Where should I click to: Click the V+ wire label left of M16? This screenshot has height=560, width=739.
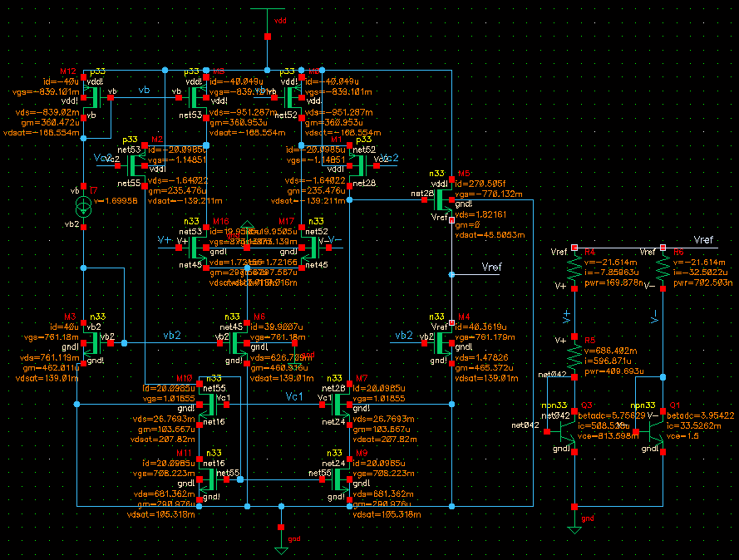[x=165, y=240]
